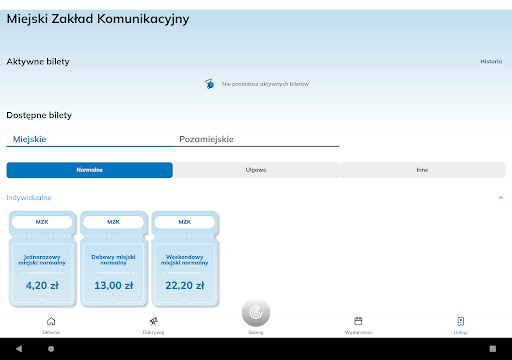Click the Dostępne bilety heading
Screen dimensions: 512x360
click(39, 115)
